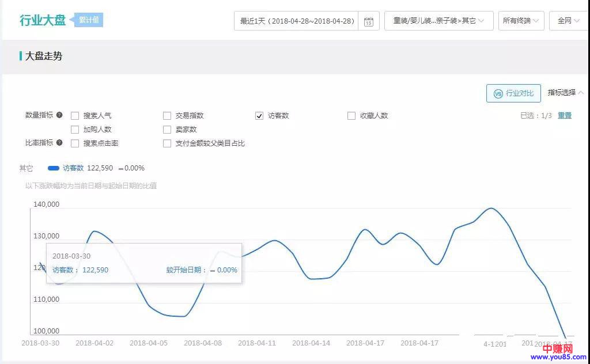Click the VS icon in 行业对比
The height and width of the screenshot is (364, 590).
coord(498,93)
